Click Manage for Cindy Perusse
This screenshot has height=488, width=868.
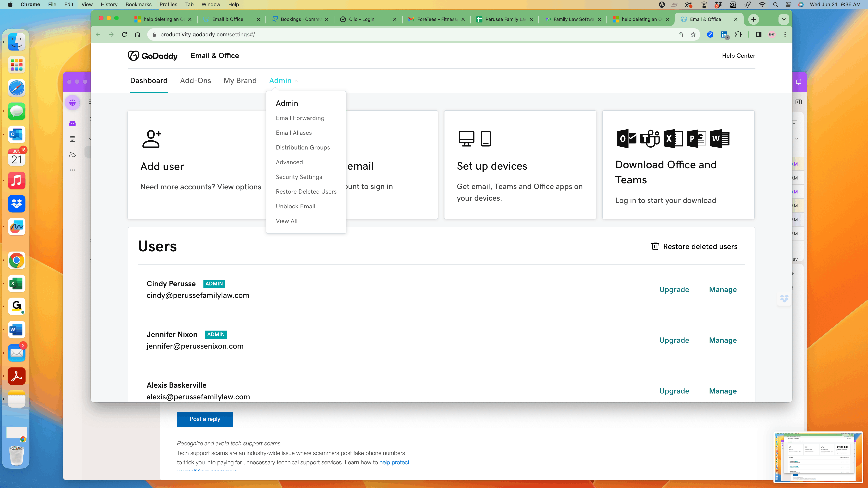[722, 289]
